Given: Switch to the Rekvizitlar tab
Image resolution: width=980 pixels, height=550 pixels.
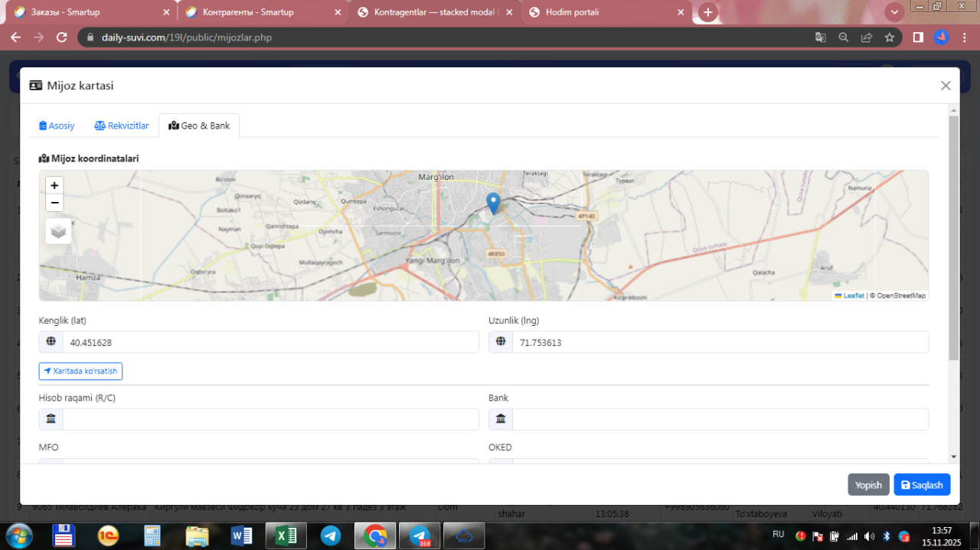Looking at the screenshot, I should click(122, 125).
